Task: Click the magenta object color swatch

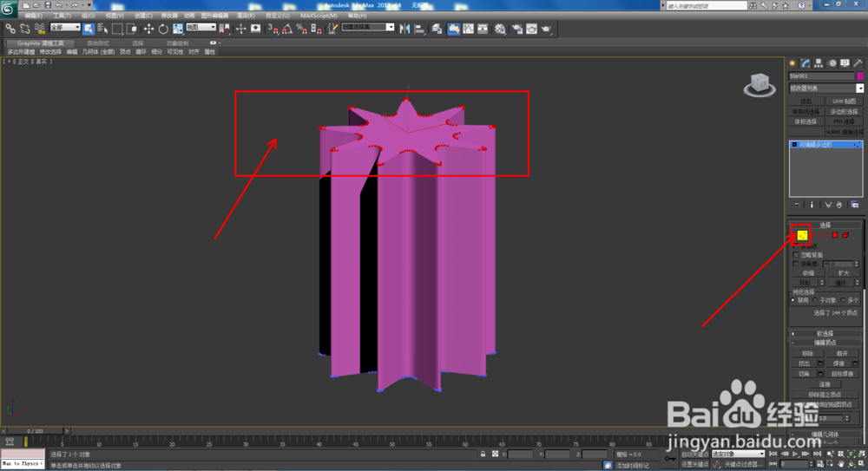Action: 860,75
